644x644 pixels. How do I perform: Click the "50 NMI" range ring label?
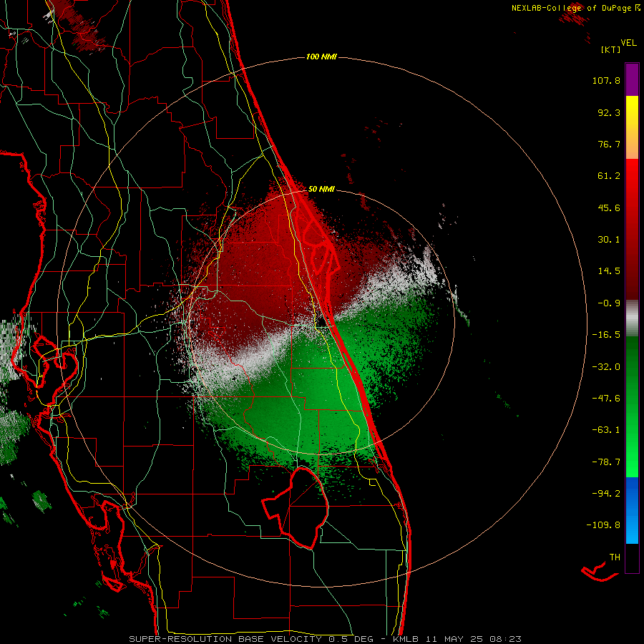pyautogui.click(x=321, y=189)
